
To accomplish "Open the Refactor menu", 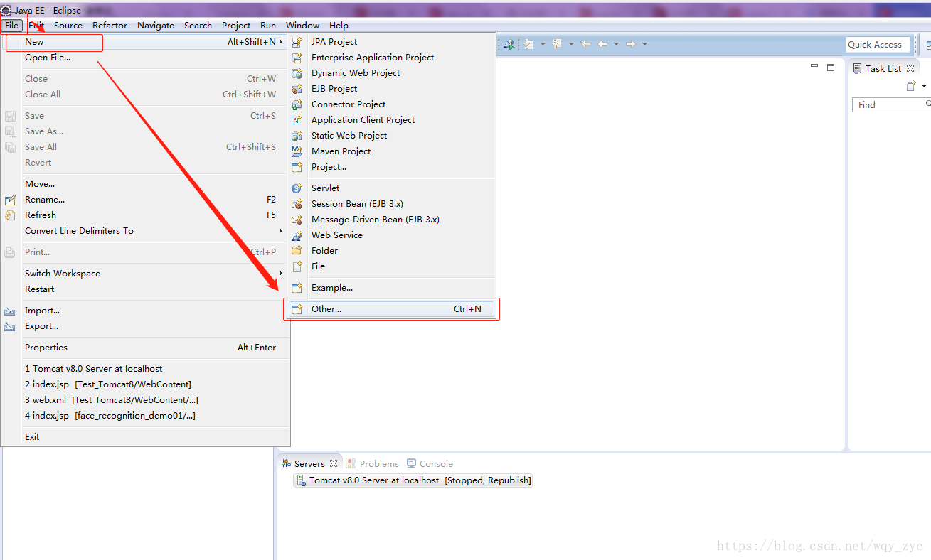I will point(110,26).
